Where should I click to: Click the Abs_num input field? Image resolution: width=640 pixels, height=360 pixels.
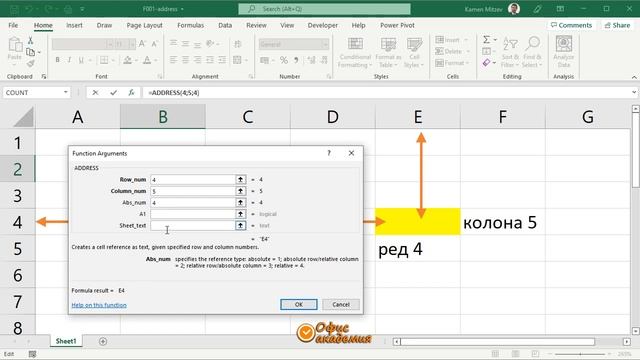click(193, 202)
